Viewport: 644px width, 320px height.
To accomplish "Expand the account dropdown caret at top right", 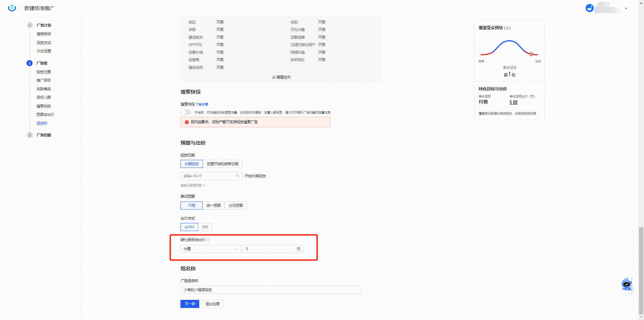I will coord(626,8).
